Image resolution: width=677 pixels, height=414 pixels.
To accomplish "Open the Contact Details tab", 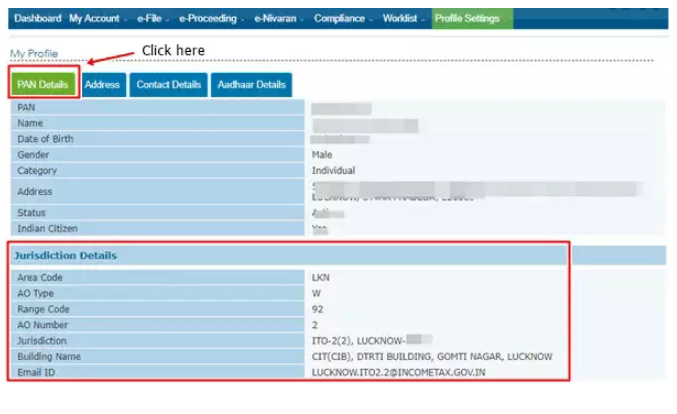I will tap(168, 85).
